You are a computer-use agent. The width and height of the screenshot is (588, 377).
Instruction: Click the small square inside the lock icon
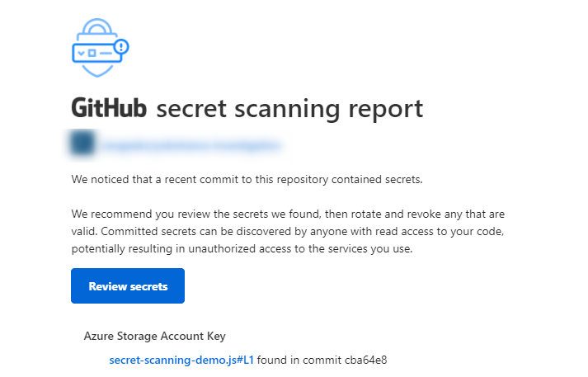pos(92,54)
